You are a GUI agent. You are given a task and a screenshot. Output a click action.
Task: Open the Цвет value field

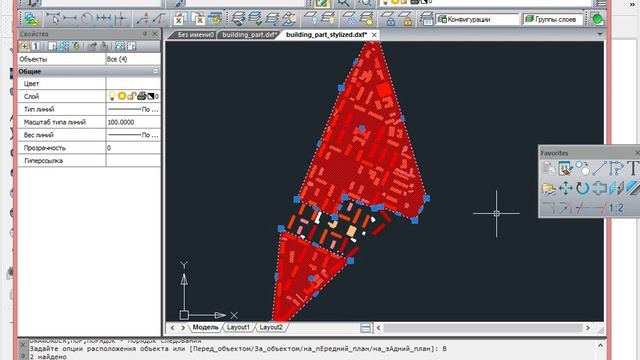[x=133, y=84]
